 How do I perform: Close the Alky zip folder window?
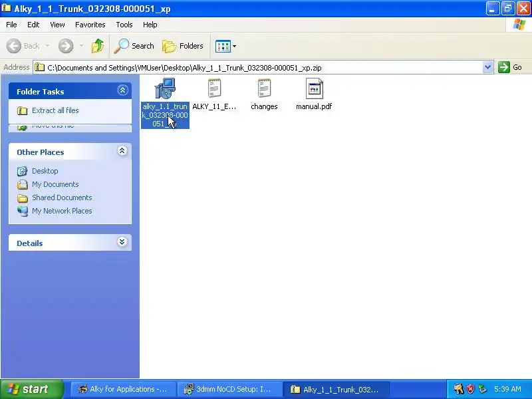tap(523, 9)
